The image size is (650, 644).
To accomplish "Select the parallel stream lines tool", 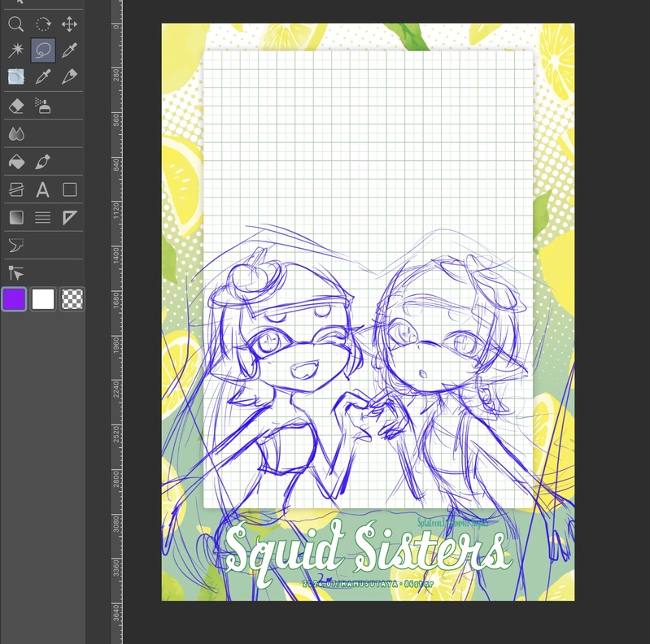I will pyautogui.click(x=42, y=217).
